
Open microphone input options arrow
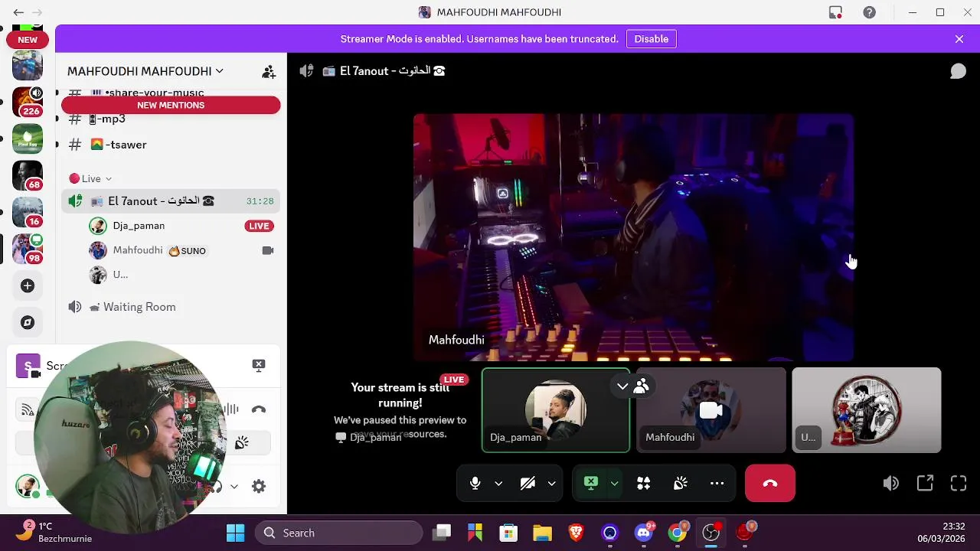point(498,483)
